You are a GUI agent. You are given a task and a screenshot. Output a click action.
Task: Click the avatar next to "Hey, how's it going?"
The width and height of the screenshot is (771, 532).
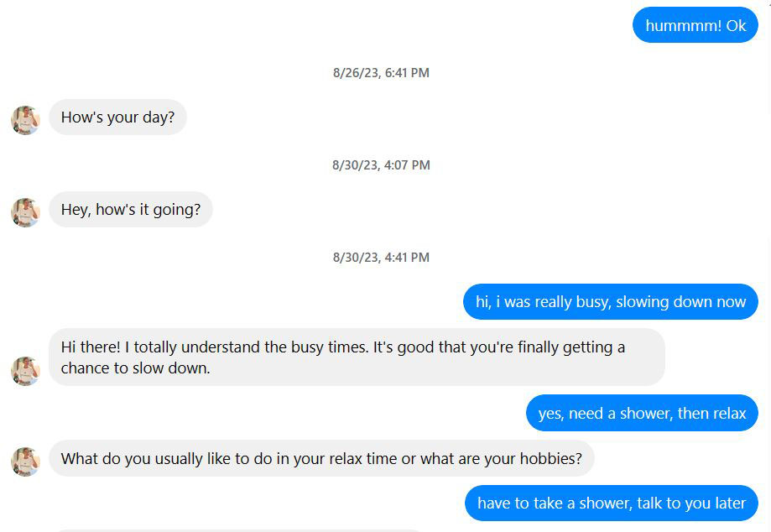pos(25,211)
